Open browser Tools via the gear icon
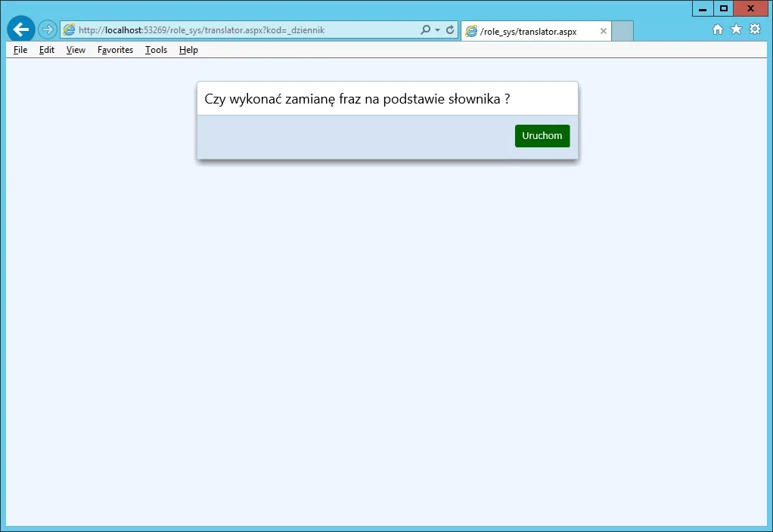The height and width of the screenshot is (532, 773). point(755,29)
